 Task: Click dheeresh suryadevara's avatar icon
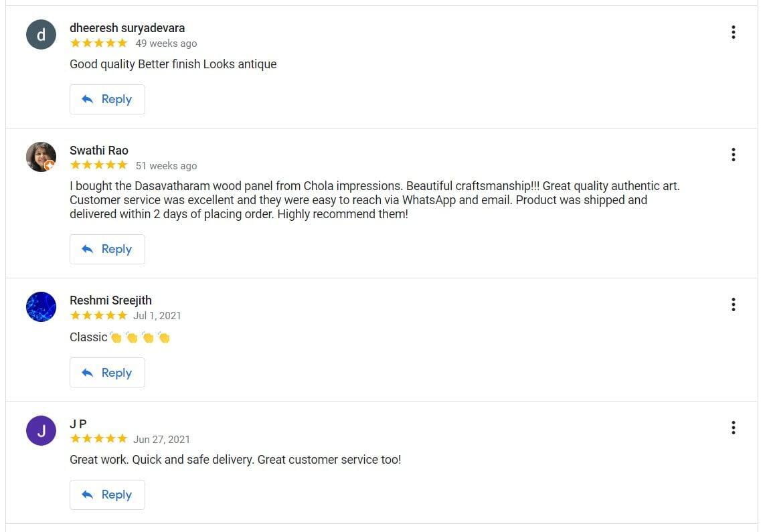(41, 35)
